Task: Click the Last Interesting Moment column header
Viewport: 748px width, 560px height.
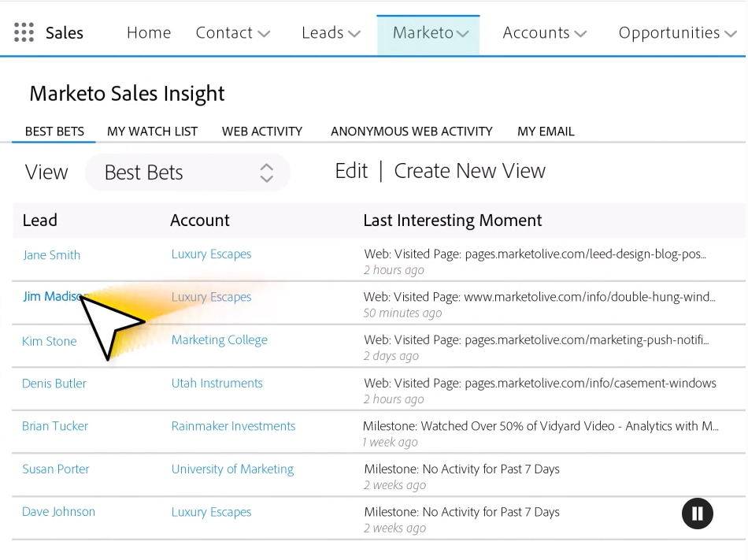Action: 452,220
